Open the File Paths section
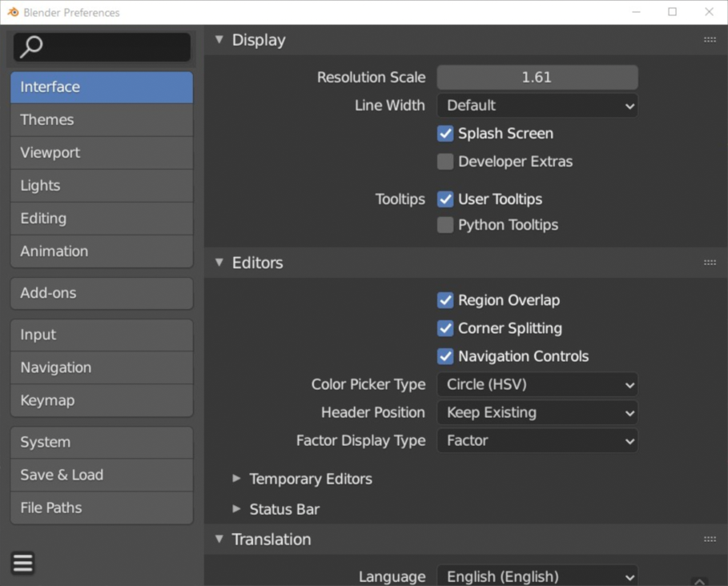The height and width of the screenshot is (586, 728). tap(102, 508)
